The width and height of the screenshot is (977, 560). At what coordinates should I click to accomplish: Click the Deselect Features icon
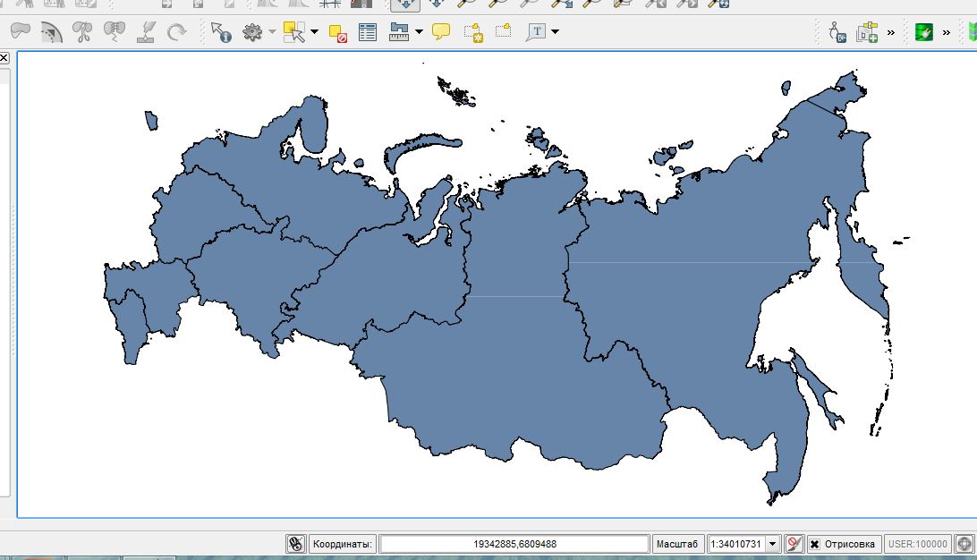point(338,33)
